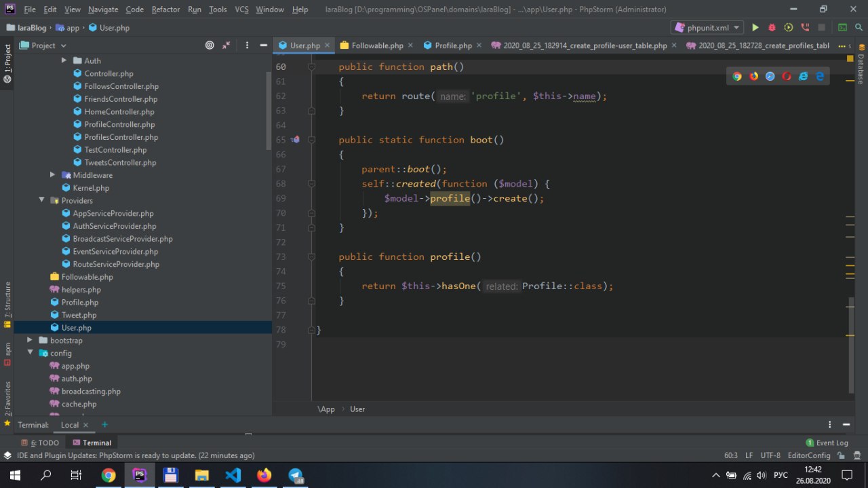Image resolution: width=868 pixels, height=488 pixels.
Task: Click the Telegram icon in the taskbar
Action: pos(296,475)
